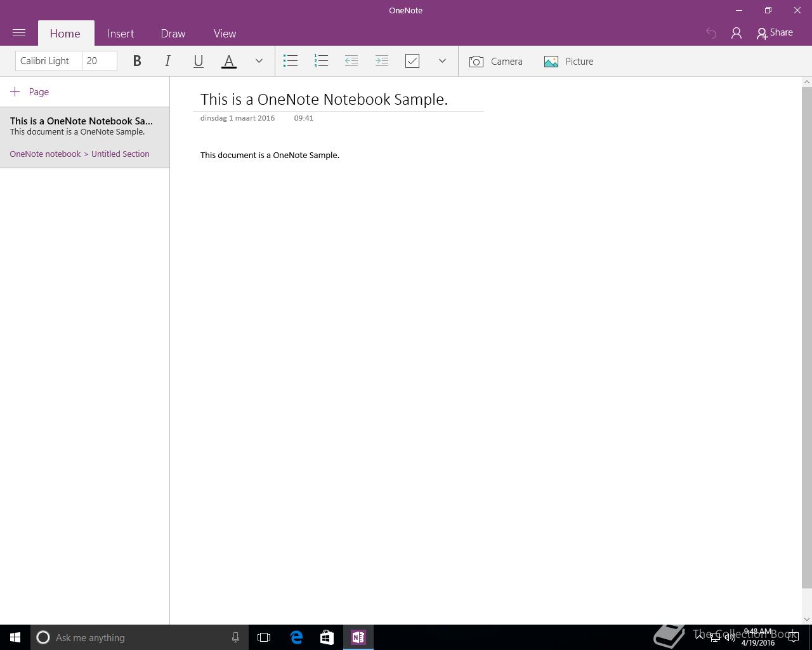Viewport: 812px width, 650px height.
Task: Open the Untitled Section breadcrumb link
Action: coord(121,154)
